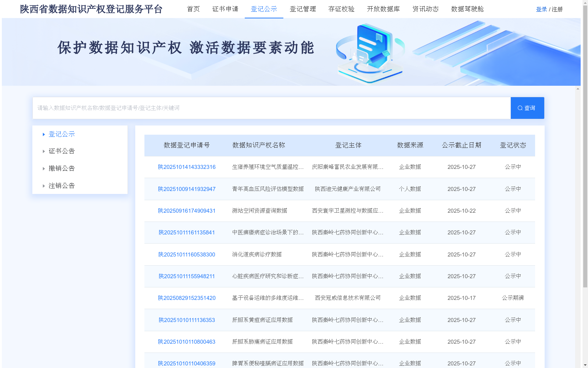This screenshot has height=368, width=588.
Task: Open application 陕20250916174909431
Action: [187, 211]
